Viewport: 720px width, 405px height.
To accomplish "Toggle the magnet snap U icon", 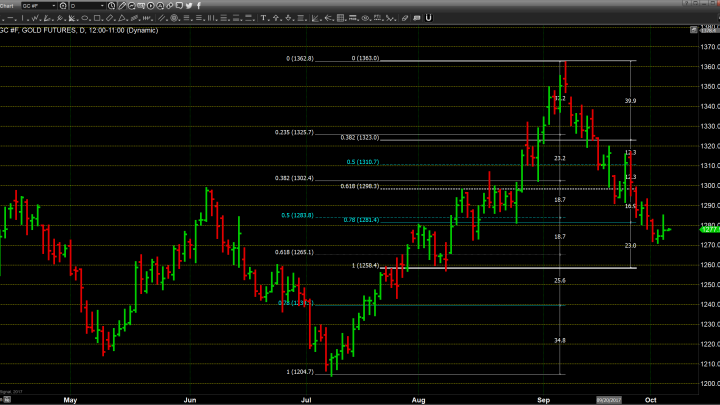I will coord(428,17).
